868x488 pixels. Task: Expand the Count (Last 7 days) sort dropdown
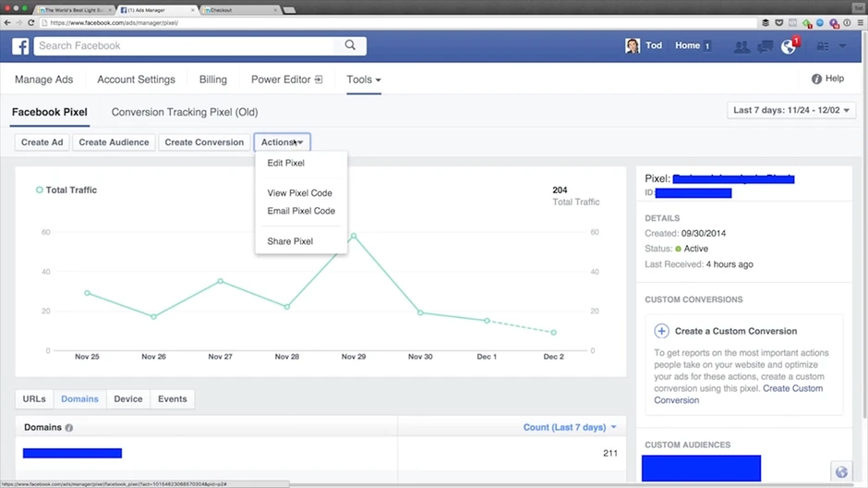[569, 427]
